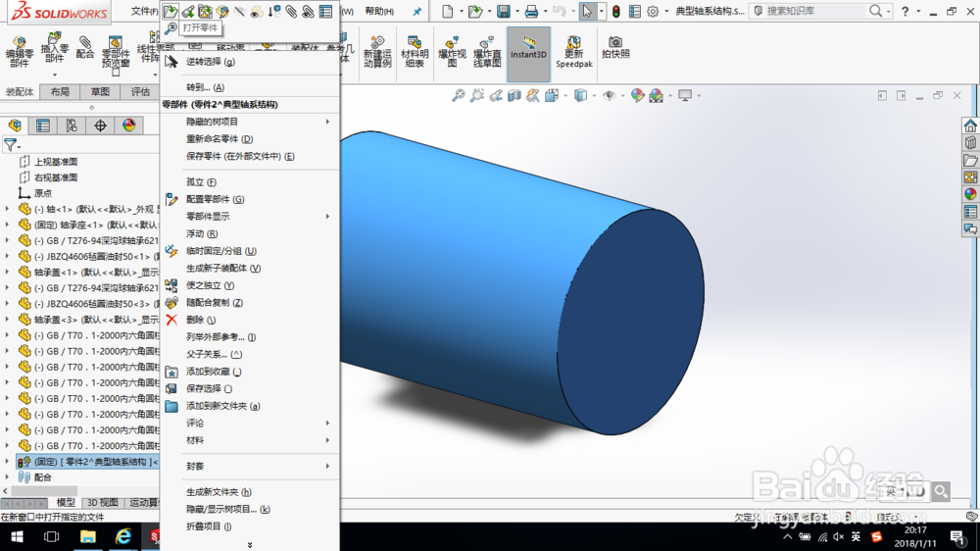Click the 编辑零部件 button
This screenshot has height=551, width=980.
point(20,51)
